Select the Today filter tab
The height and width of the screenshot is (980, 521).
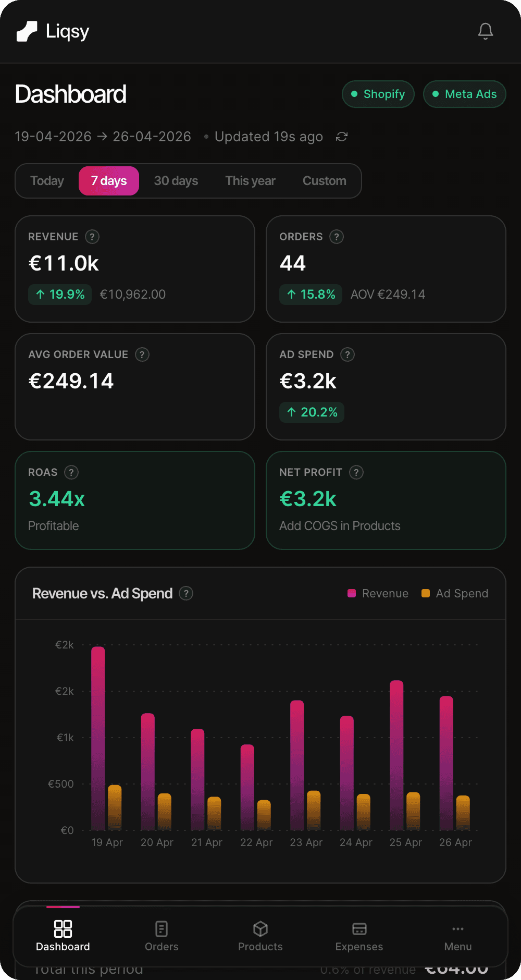(46, 181)
